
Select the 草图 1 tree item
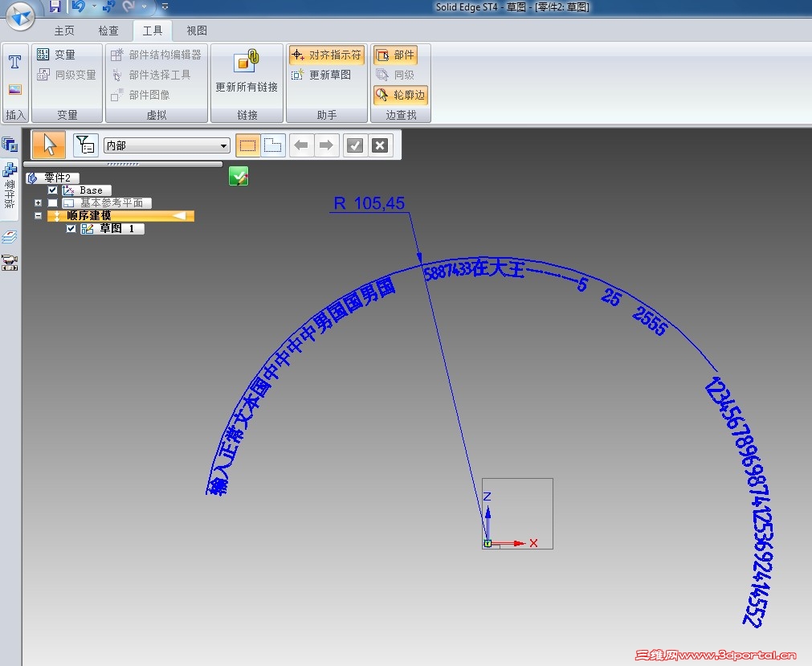[x=112, y=228]
